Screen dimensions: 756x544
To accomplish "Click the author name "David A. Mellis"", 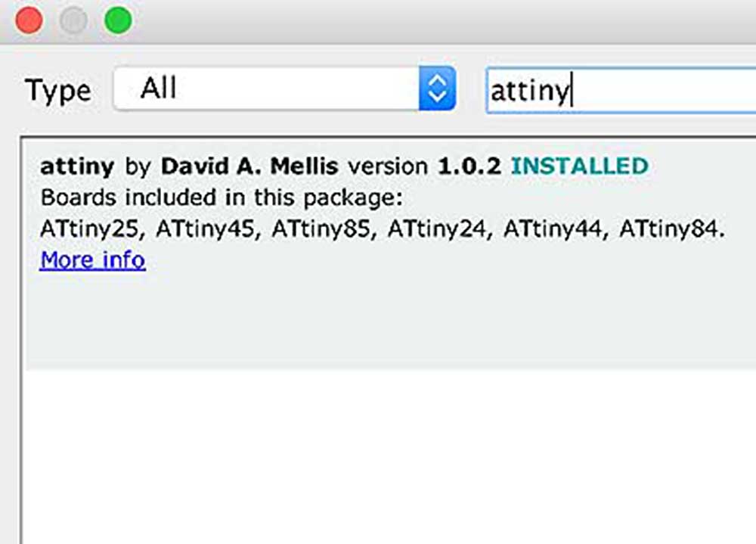I will point(249,166).
